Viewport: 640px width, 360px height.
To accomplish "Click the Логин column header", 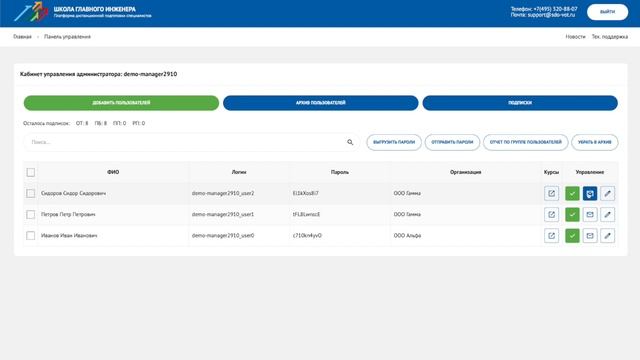I will (239, 172).
